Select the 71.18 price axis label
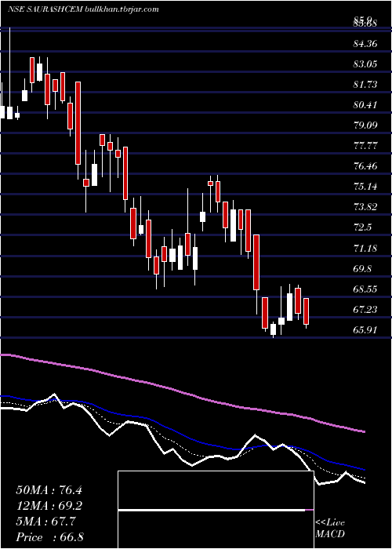The image size is (392, 549). pyautogui.click(x=365, y=249)
